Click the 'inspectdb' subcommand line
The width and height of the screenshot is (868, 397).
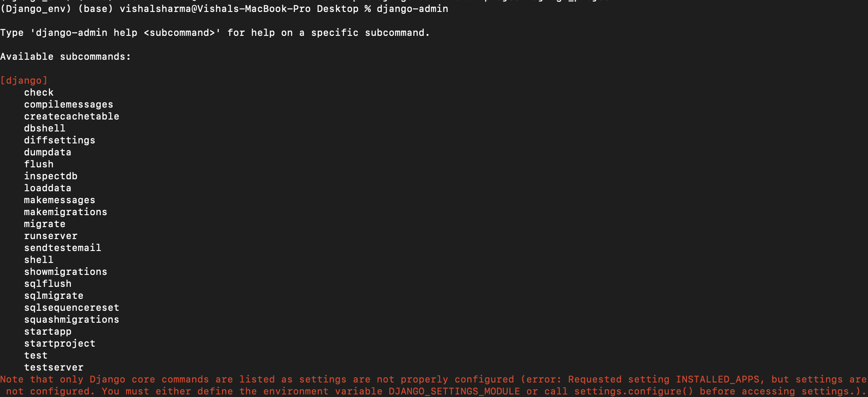coord(51,176)
